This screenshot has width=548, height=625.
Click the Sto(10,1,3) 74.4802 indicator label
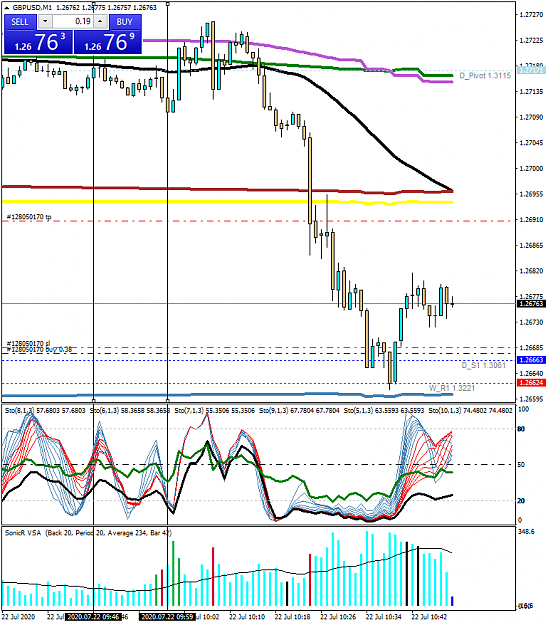coord(470,410)
